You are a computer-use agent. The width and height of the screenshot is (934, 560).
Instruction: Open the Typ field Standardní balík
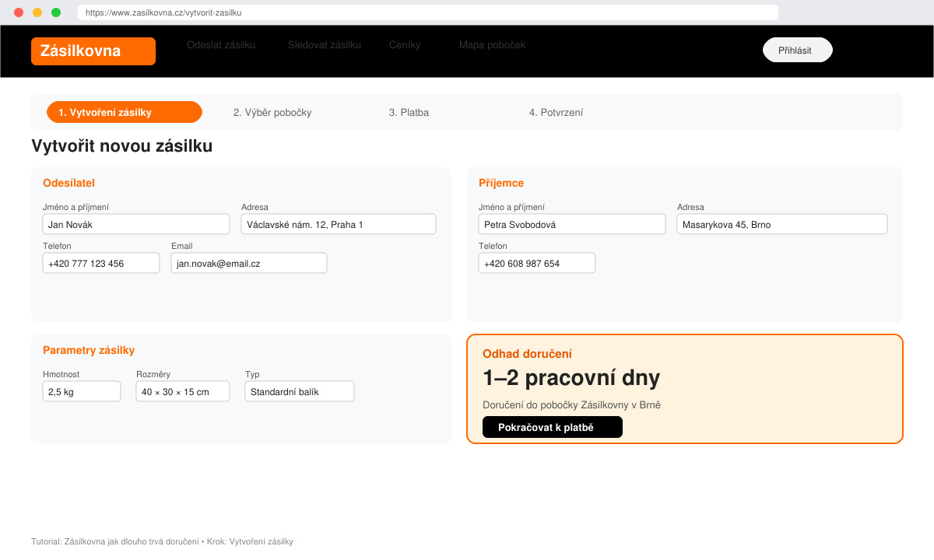click(x=300, y=391)
